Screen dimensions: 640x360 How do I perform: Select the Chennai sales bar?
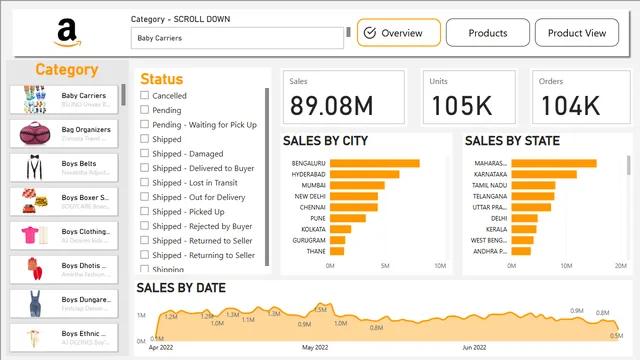click(354, 207)
